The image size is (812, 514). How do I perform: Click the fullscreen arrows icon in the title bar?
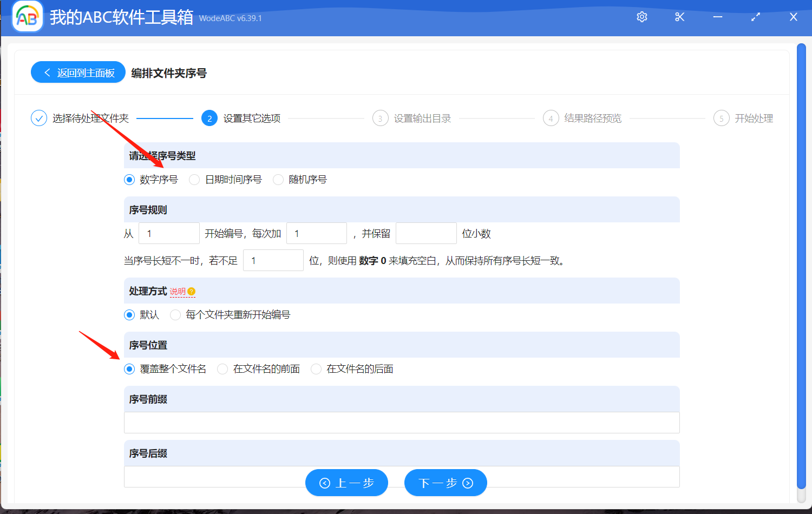pyautogui.click(x=755, y=17)
